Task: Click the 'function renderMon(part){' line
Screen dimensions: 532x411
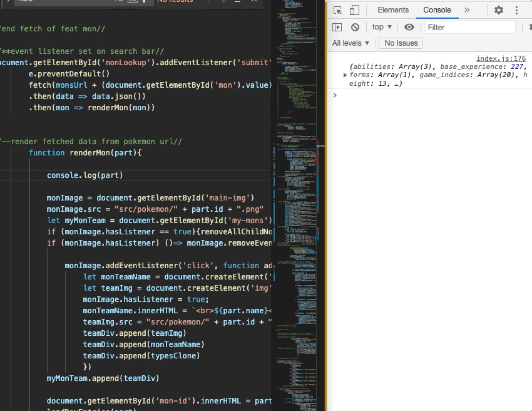Action: tap(85, 153)
